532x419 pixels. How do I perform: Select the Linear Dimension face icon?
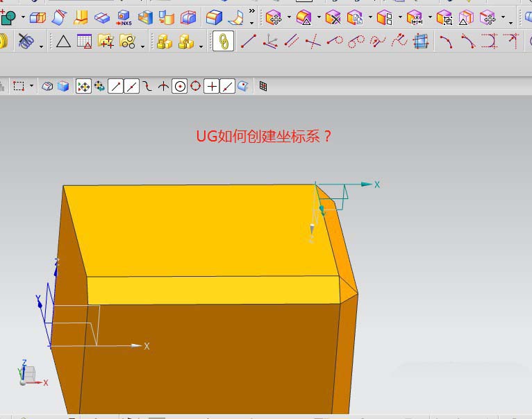(415, 17)
